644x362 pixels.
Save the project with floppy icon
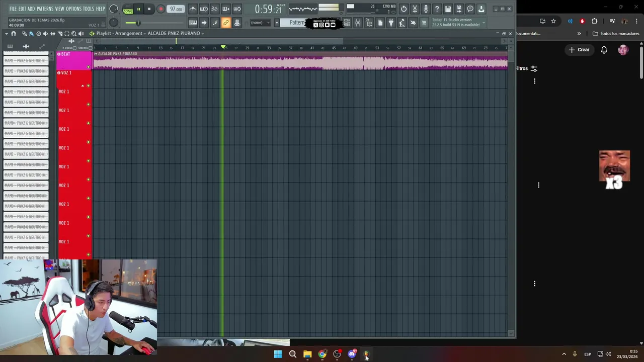point(448,9)
